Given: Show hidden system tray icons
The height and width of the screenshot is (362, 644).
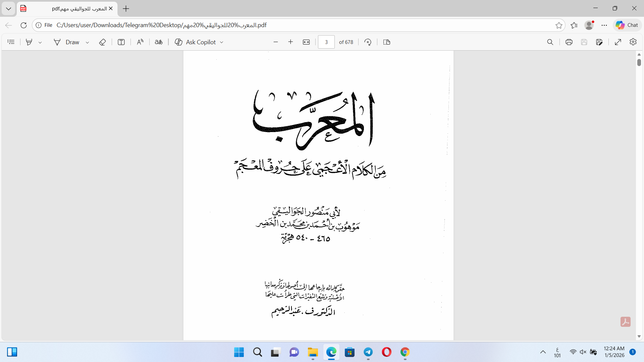Looking at the screenshot, I should pyautogui.click(x=543, y=352).
